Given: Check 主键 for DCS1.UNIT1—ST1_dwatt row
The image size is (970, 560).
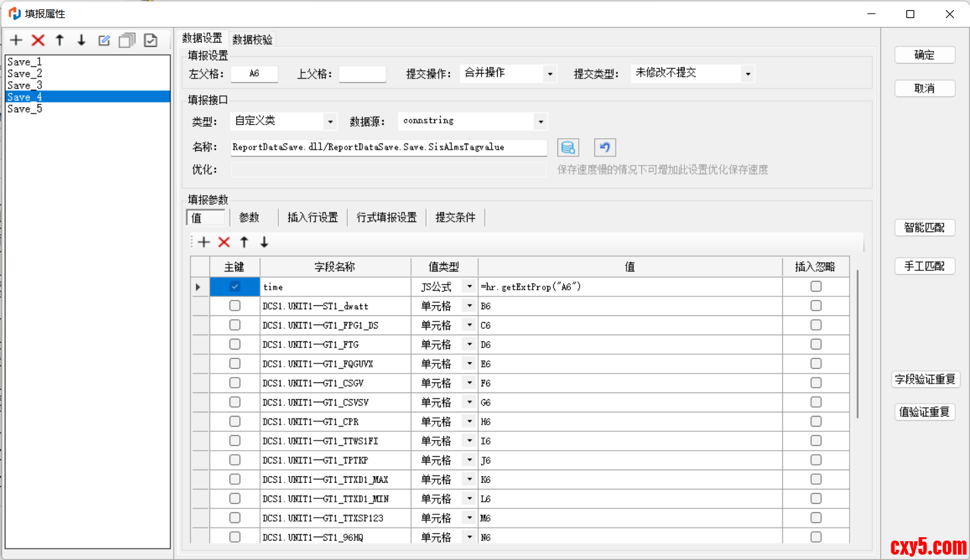Looking at the screenshot, I should [x=235, y=306].
